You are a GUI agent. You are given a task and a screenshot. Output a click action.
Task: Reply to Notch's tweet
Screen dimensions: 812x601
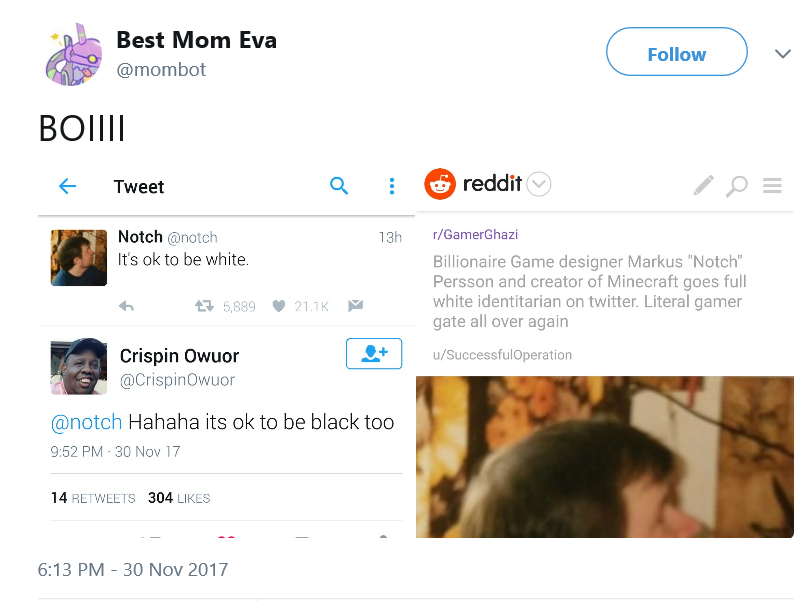tap(126, 306)
